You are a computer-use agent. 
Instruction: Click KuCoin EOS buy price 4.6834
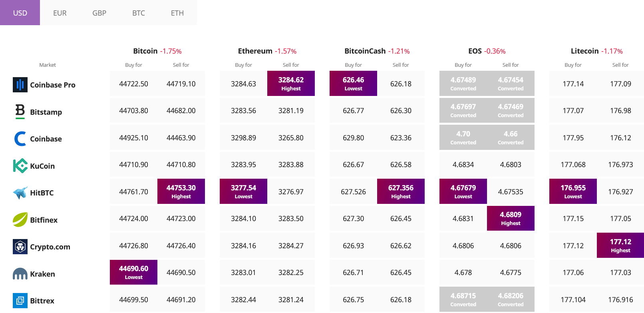463,165
